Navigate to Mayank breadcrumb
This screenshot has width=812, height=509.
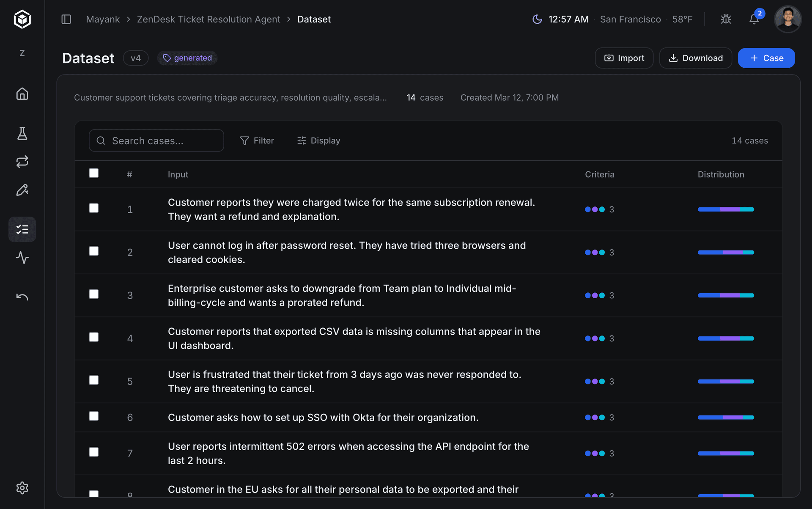pos(103,19)
